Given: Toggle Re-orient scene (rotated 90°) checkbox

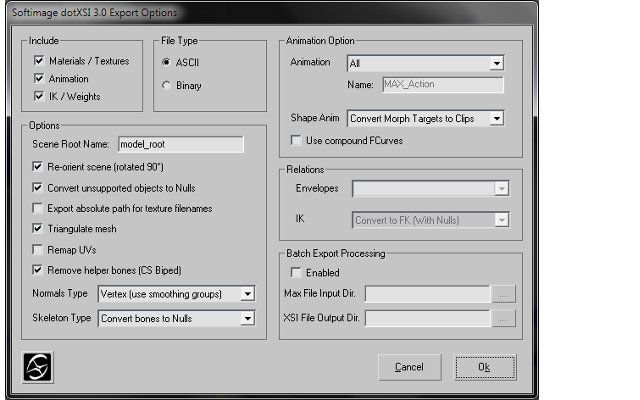Looking at the screenshot, I should click(38, 167).
